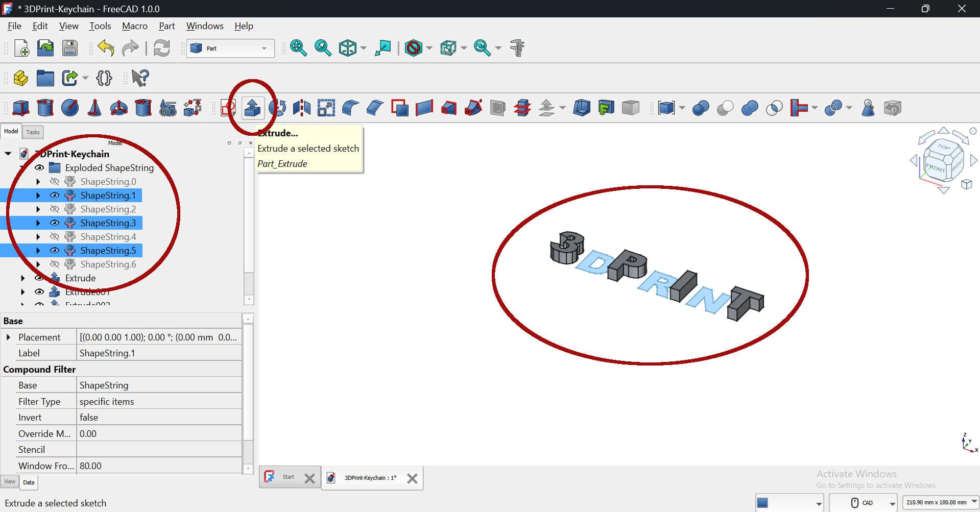This screenshot has height=512, width=980.
Task: Open the Part workbench selector dropdown
Action: coord(230,48)
